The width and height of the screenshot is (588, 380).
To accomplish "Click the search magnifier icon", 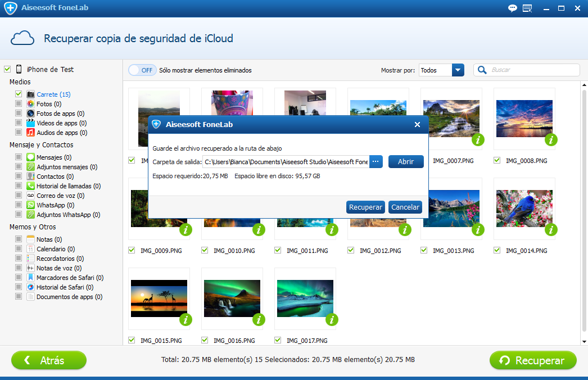I will [x=482, y=70].
